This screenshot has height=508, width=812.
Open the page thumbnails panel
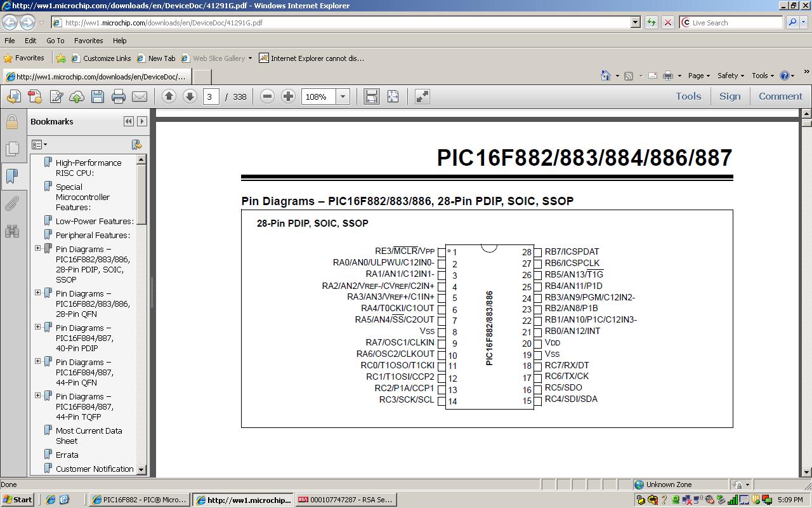12,149
